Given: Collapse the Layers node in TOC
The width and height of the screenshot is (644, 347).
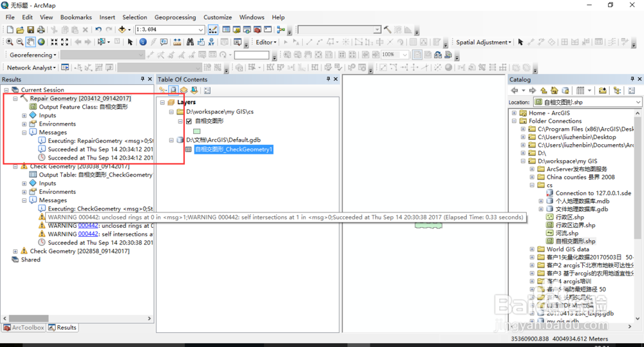Looking at the screenshot, I should point(162,102).
